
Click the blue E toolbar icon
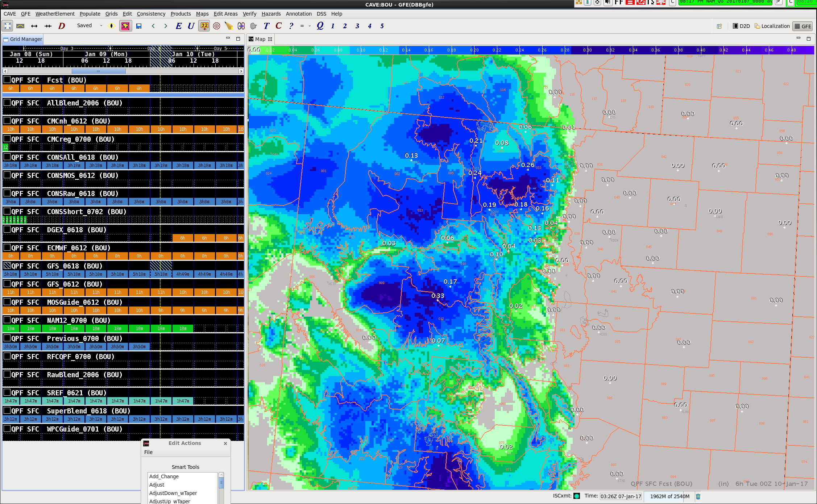tap(179, 26)
